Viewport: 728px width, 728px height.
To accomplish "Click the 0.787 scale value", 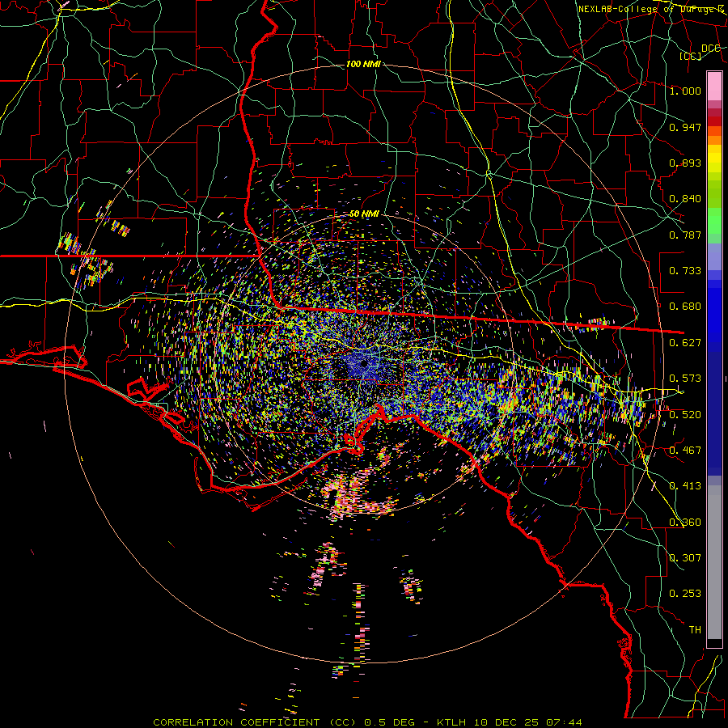I will point(685,235).
